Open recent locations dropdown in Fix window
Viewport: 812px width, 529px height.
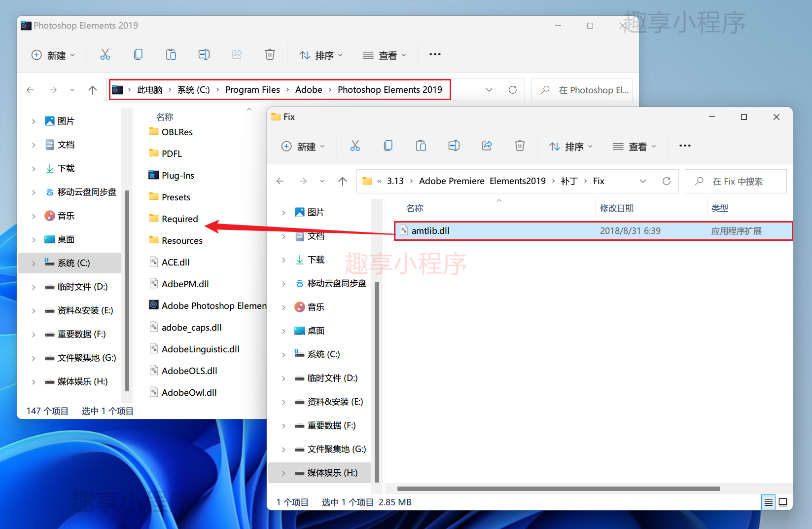[322, 181]
